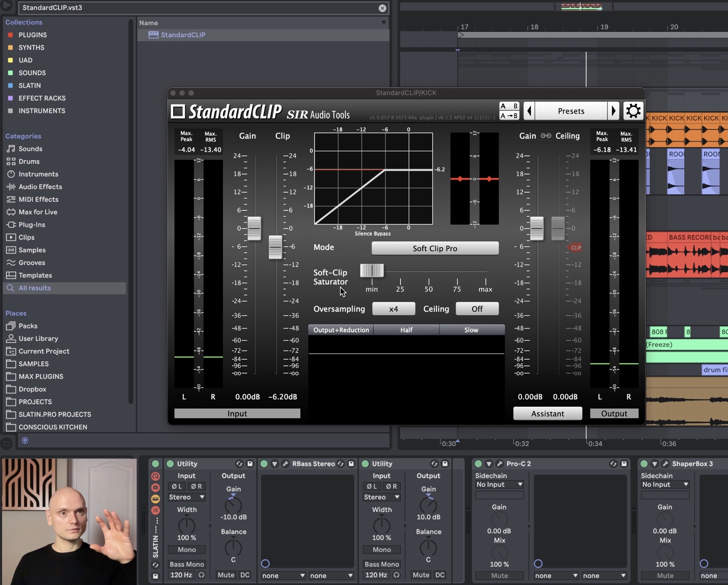728x585 pixels.
Task: Open StandardCLIP settings gear
Action: (x=633, y=111)
